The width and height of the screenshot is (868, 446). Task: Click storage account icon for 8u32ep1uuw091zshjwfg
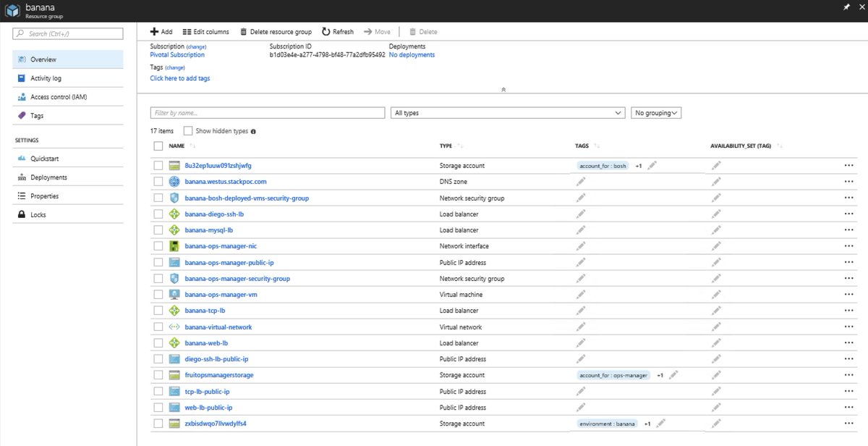174,166
